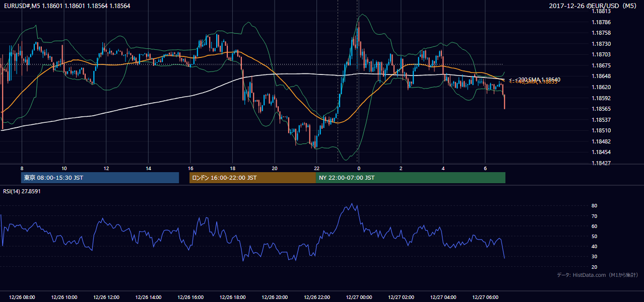Click price axis label 1.18565

[x=601, y=109]
